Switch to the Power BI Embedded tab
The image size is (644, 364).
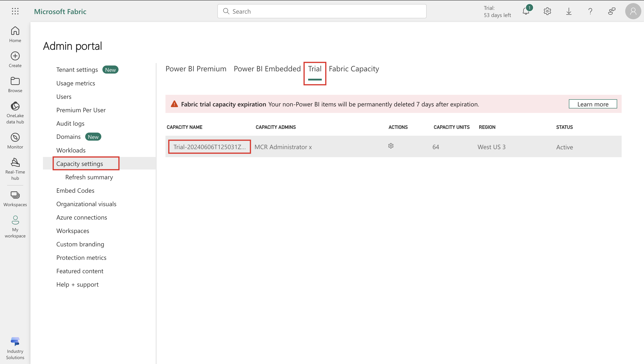tap(267, 69)
